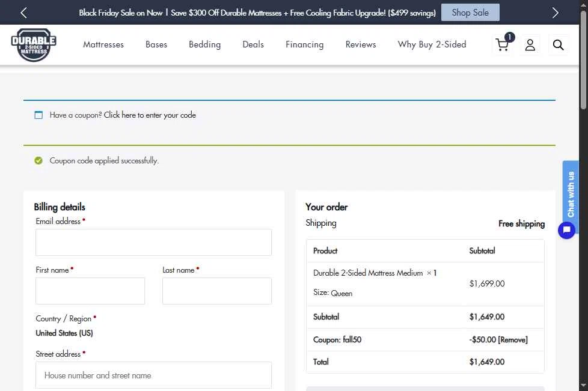Image resolution: width=588 pixels, height=391 pixels.
Task: Open the account profile icon
Action: pyautogui.click(x=530, y=45)
